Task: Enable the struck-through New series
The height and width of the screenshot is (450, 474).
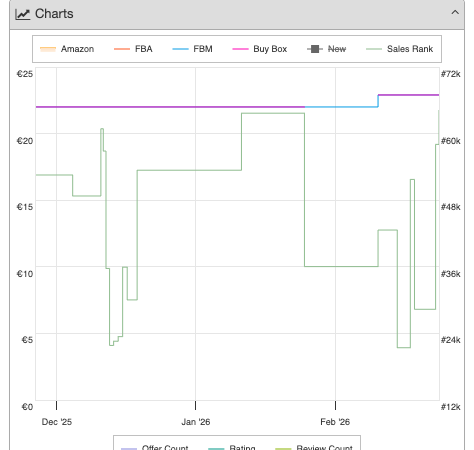Action: pyautogui.click(x=327, y=49)
